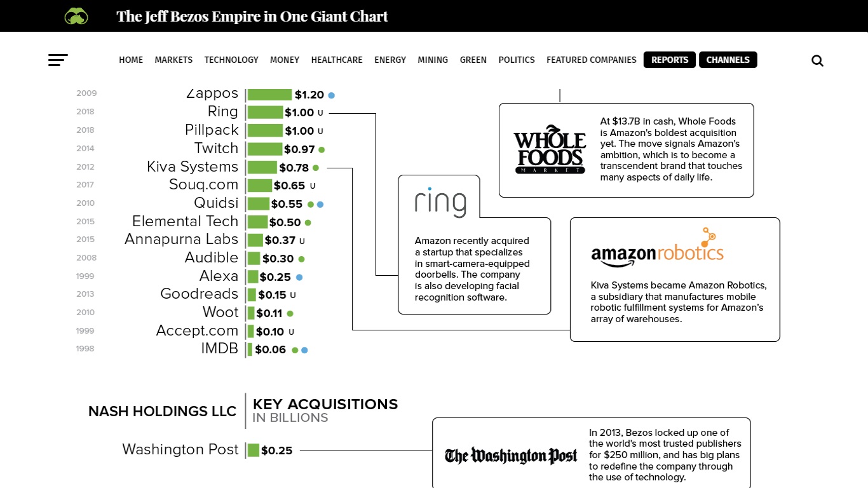Click the Whole Foods Market logo
This screenshot has width=868, height=488.
click(550, 150)
